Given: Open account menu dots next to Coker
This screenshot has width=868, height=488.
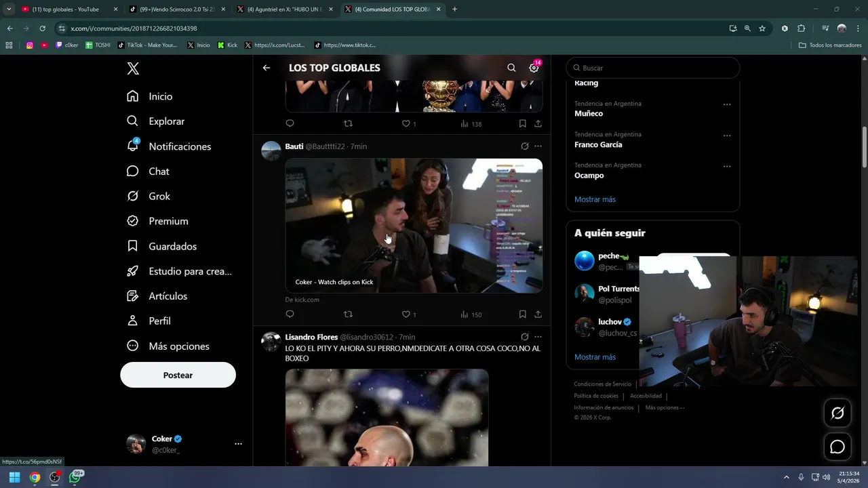Looking at the screenshot, I should coord(238,444).
